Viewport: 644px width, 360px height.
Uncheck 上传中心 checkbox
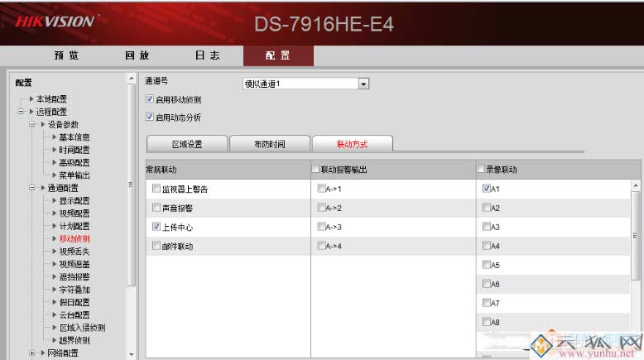click(x=156, y=226)
